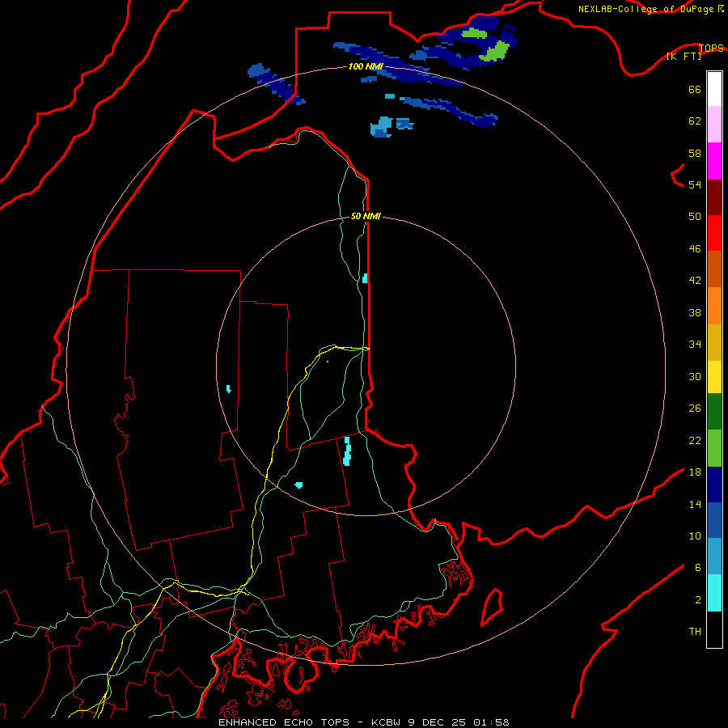This screenshot has height=728, width=728.
Task: Click the 'KCBW' radar site identifier
Action: 387,722
